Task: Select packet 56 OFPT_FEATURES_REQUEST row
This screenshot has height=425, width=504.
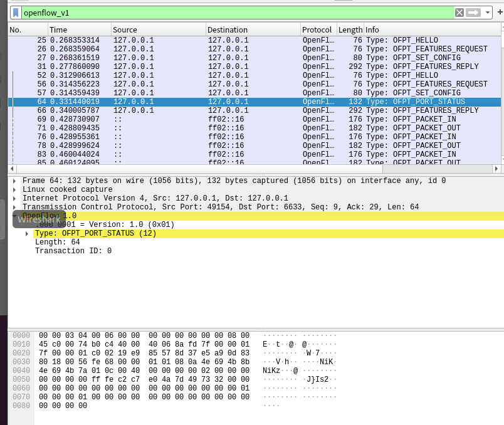Action: [x=255, y=84]
